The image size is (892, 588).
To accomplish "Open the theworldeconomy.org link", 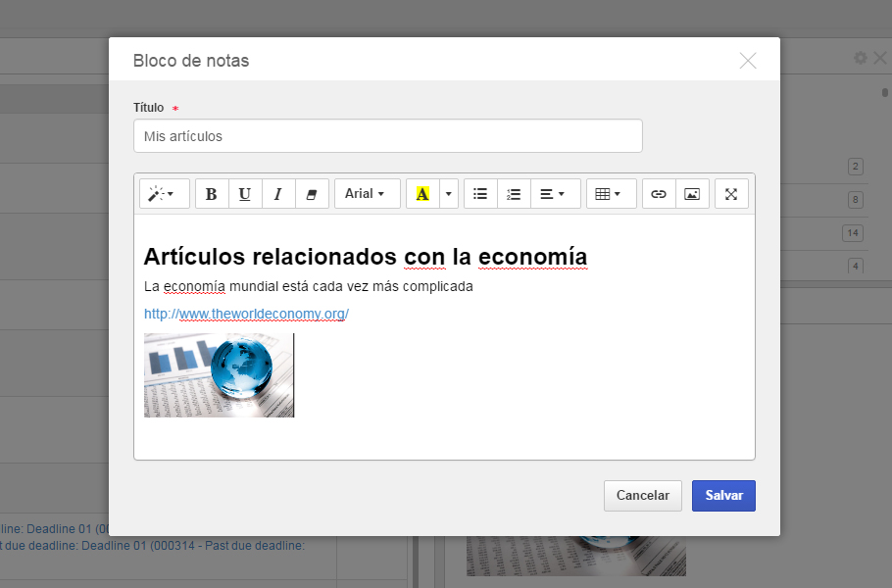I will pyautogui.click(x=246, y=314).
